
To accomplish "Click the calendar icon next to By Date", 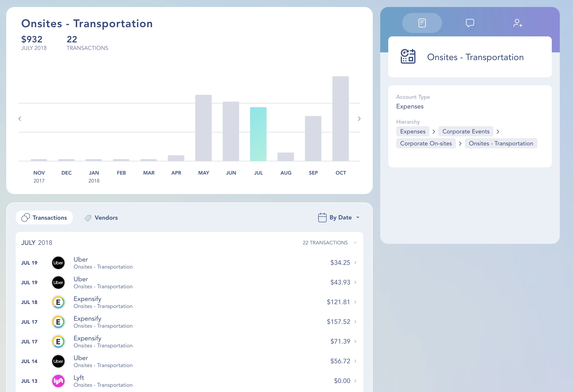I will tap(322, 217).
